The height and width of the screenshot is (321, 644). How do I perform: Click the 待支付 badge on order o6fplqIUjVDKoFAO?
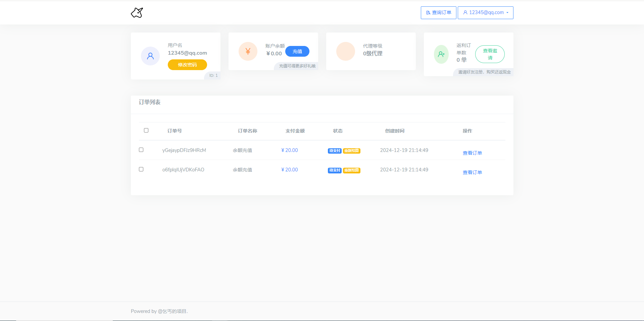click(x=334, y=170)
